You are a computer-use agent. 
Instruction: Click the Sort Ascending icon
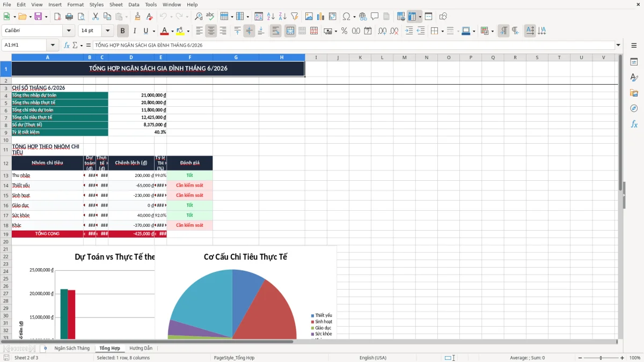pos(271,17)
